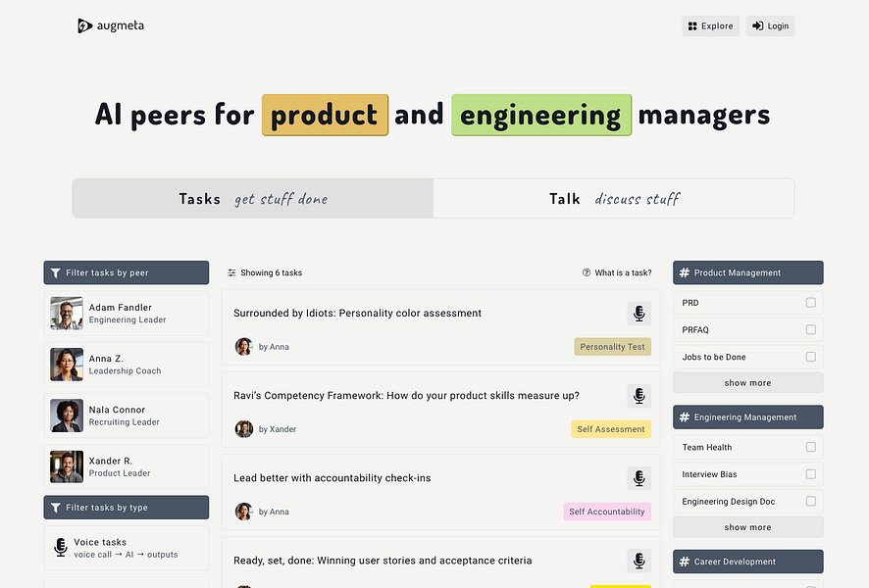Enable the PRD checkbox
Image resolution: width=869 pixels, height=588 pixels.
pyautogui.click(x=811, y=303)
